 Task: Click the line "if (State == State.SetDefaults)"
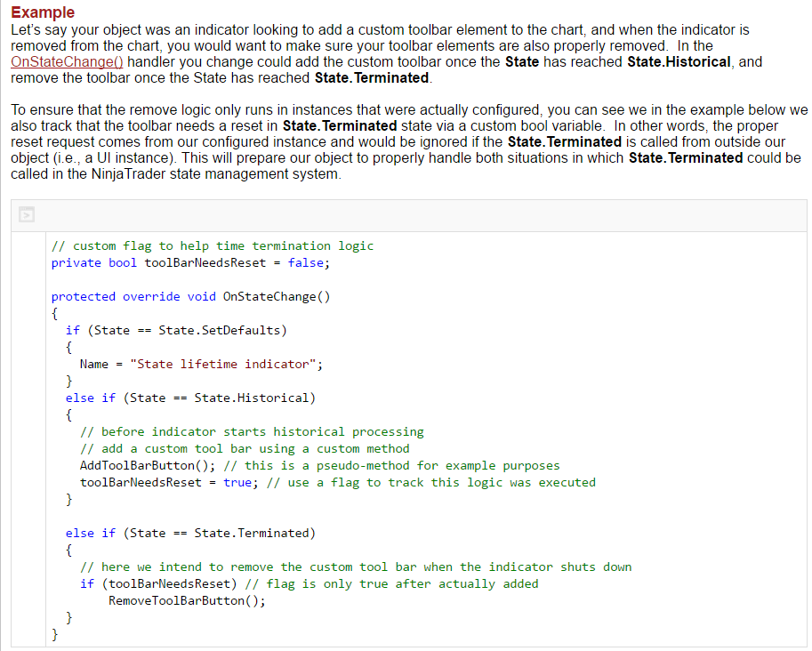[176, 331]
